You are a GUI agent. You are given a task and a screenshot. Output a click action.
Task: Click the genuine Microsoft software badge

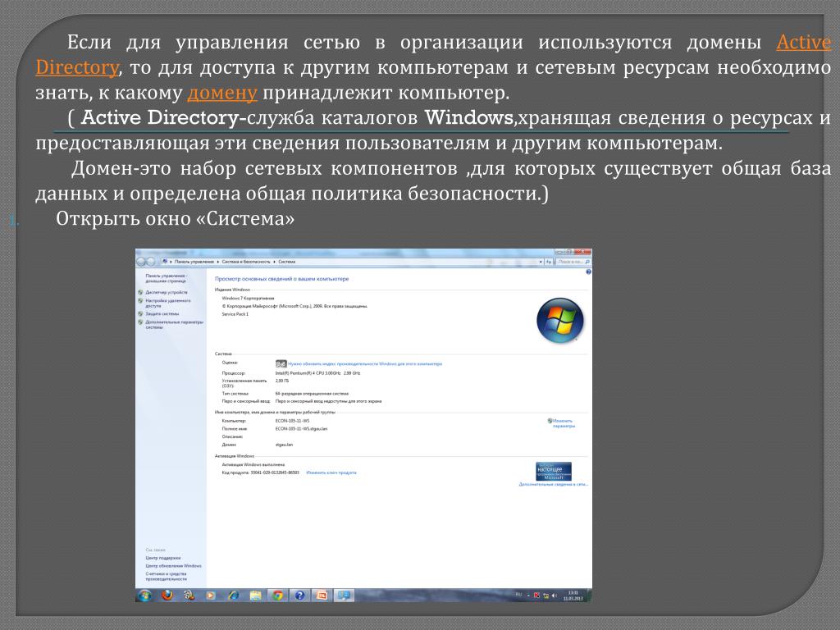click(x=554, y=471)
